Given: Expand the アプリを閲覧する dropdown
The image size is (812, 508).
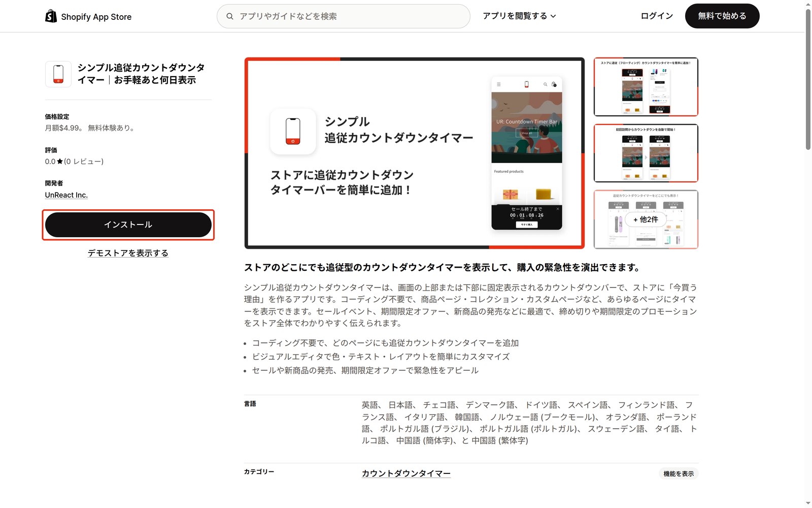Looking at the screenshot, I should pos(519,16).
